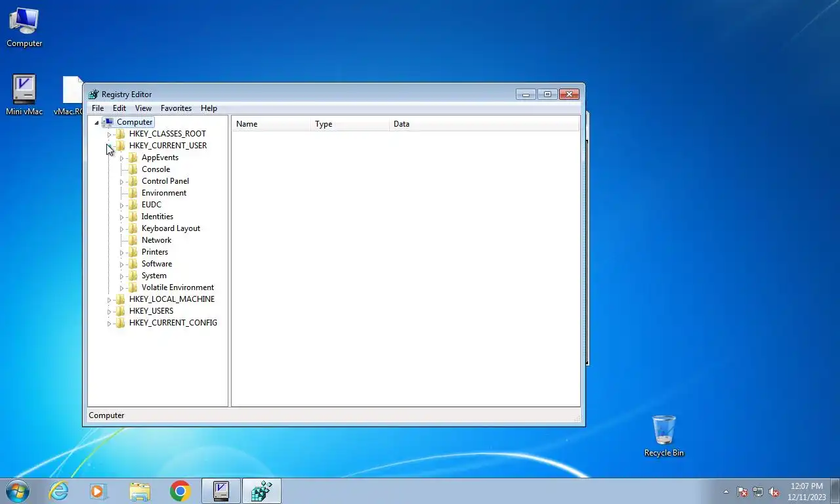Click the volume muted tray icon
840x504 pixels.
pos(774,492)
